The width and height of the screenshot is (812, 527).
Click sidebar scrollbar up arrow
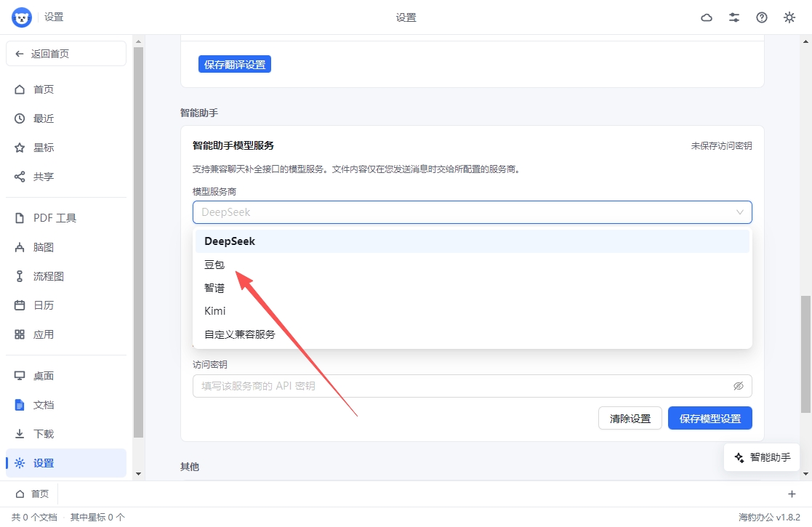pos(138,41)
